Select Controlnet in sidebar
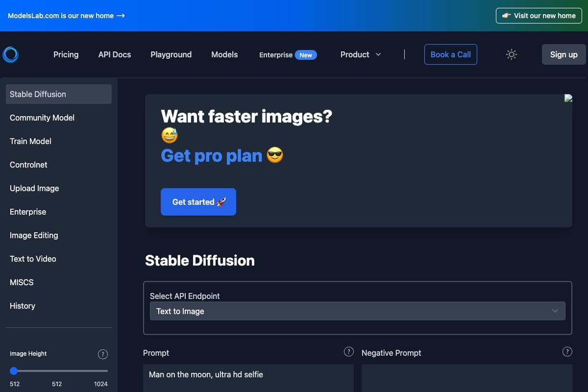This screenshot has width=588, height=392. (59, 165)
